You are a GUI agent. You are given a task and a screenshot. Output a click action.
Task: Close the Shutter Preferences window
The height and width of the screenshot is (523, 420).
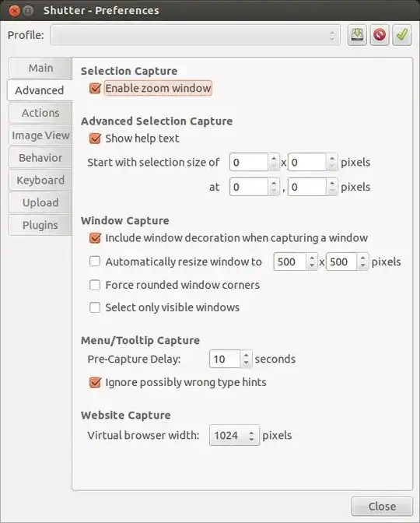(x=14, y=11)
